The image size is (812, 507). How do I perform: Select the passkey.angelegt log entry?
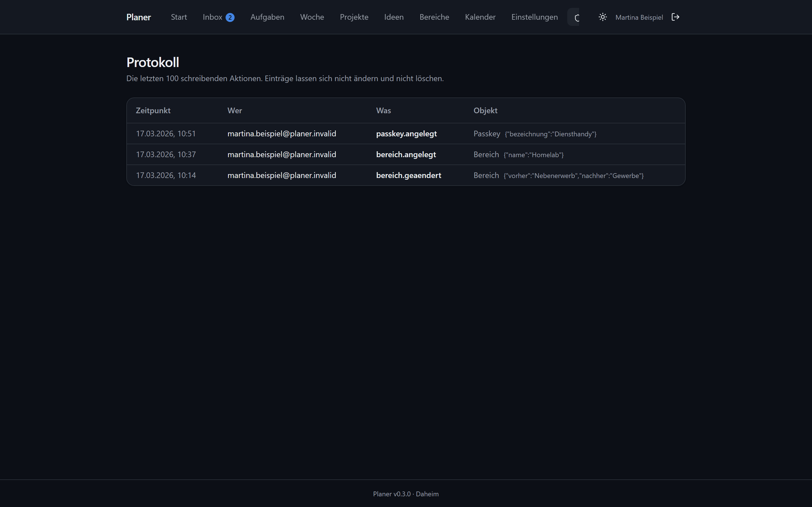tap(406, 134)
